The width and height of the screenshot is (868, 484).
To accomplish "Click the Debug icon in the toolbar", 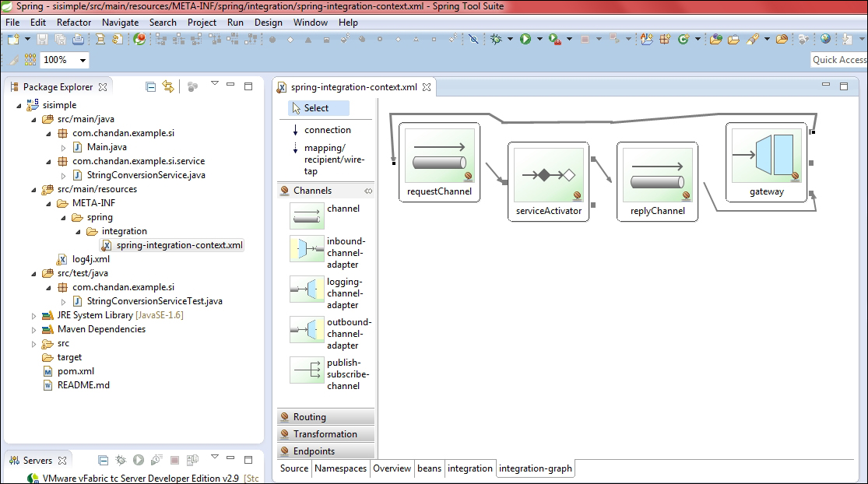I will [x=496, y=37].
